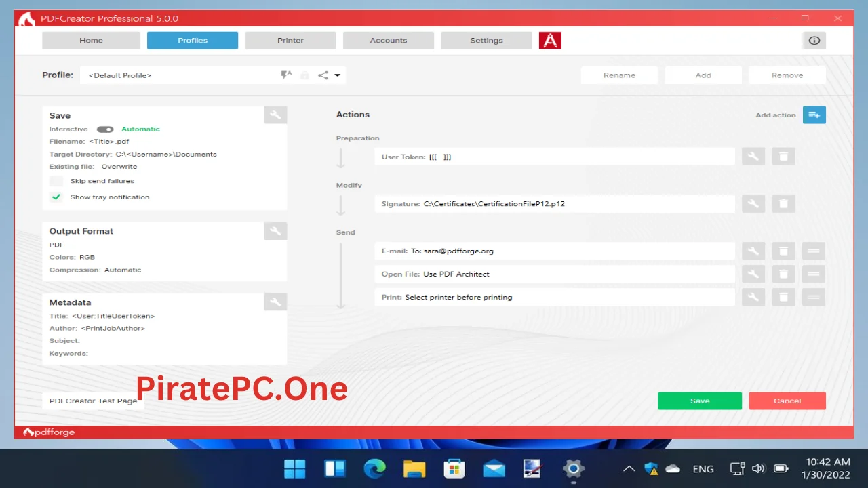Click the PDFCreator flame logo
This screenshot has height=488, width=868.
26,19
